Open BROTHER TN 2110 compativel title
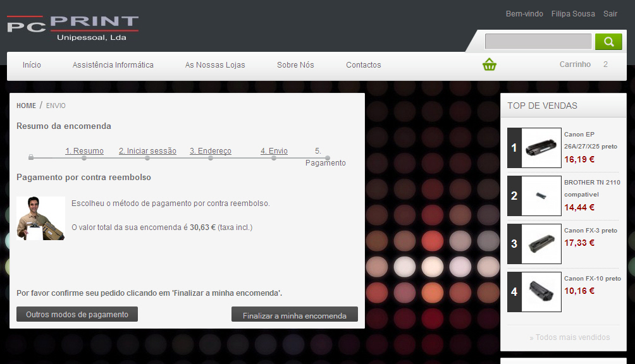 click(x=592, y=188)
